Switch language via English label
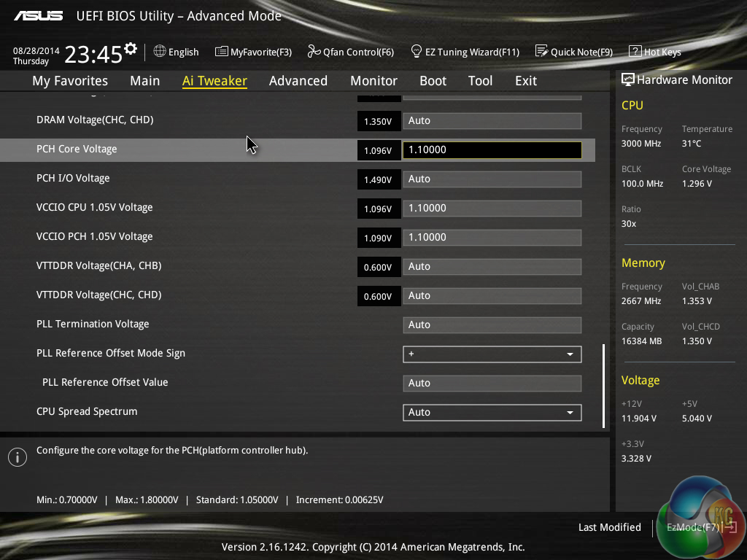Viewport: 747px width, 560px height. point(183,52)
